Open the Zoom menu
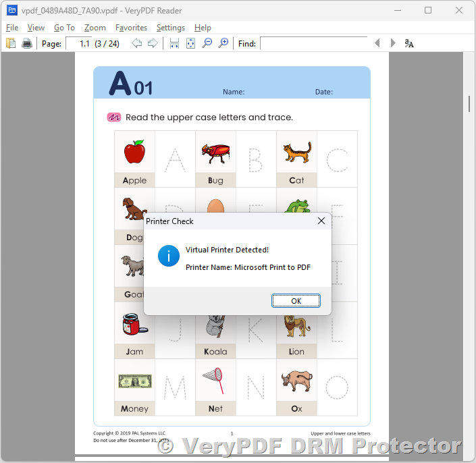This screenshot has height=463, width=476. [x=95, y=28]
